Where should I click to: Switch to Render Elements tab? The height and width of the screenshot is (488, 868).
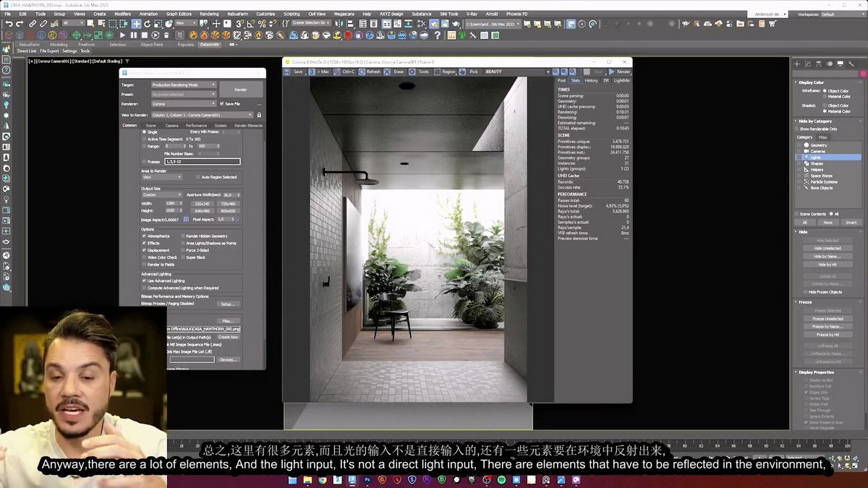249,126
